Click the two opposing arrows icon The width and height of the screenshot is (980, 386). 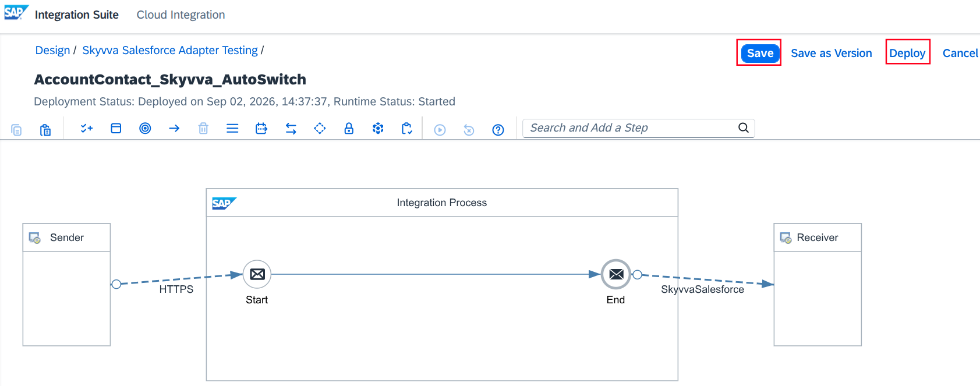tap(291, 128)
